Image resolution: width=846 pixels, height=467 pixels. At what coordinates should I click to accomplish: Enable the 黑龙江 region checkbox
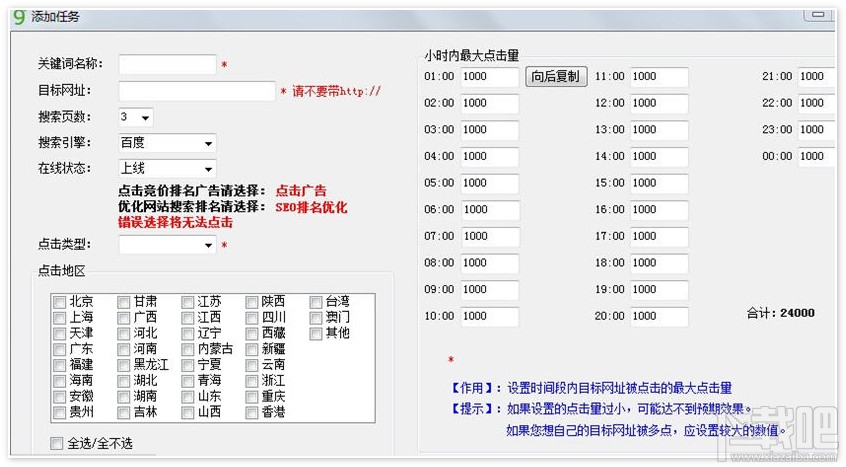pyautogui.click(x=124, y=365)
